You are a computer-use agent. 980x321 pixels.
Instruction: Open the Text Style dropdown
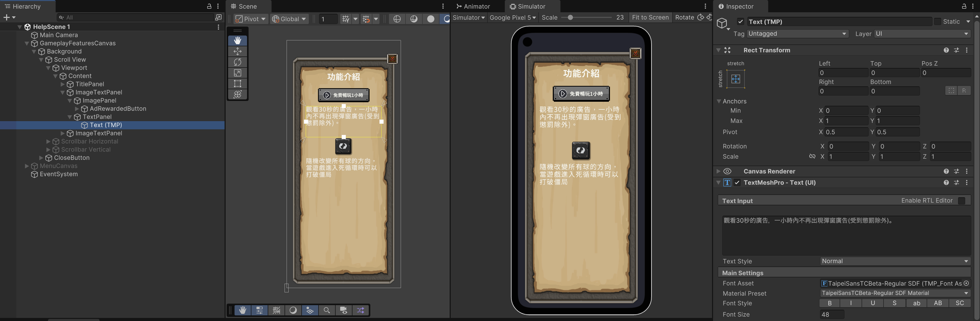[x=895, y=261]
